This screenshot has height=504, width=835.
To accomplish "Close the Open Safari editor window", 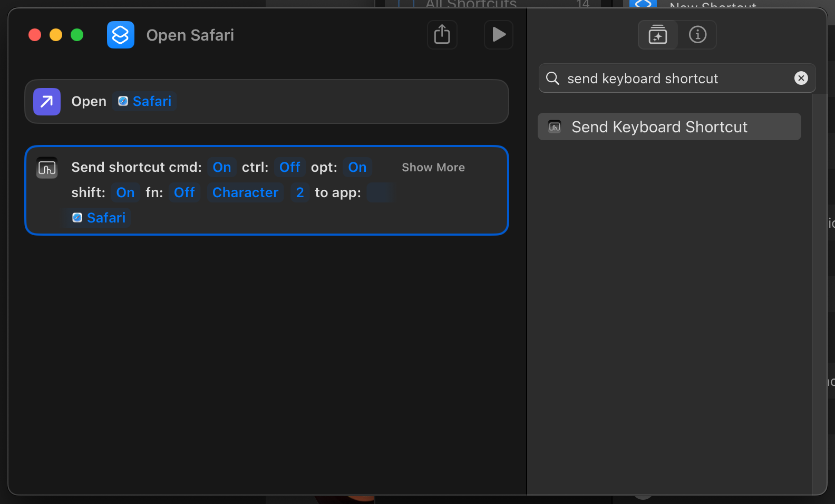I will (x=35, y=35).
